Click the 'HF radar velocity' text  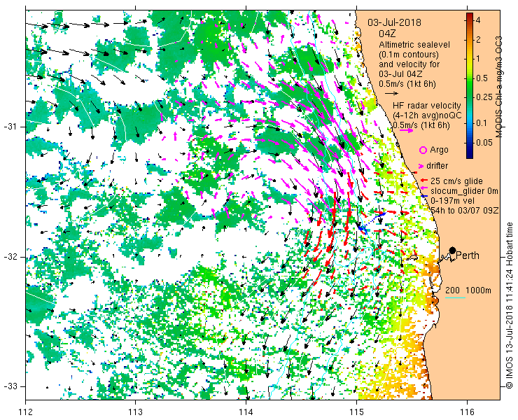coord(427,106)
